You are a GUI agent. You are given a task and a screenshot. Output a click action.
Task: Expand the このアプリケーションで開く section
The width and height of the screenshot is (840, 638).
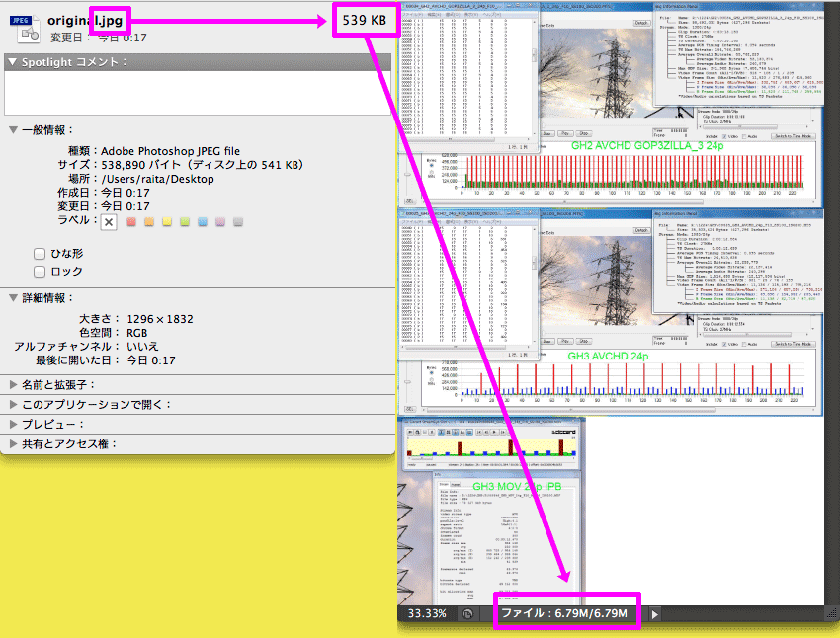click(12, 404)
